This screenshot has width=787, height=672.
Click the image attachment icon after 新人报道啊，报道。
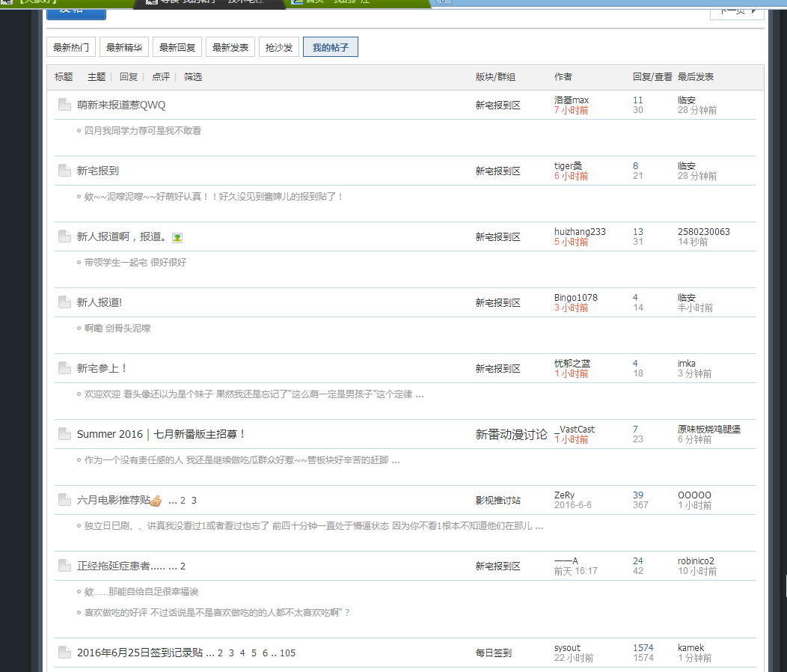[x=177, y=237]
